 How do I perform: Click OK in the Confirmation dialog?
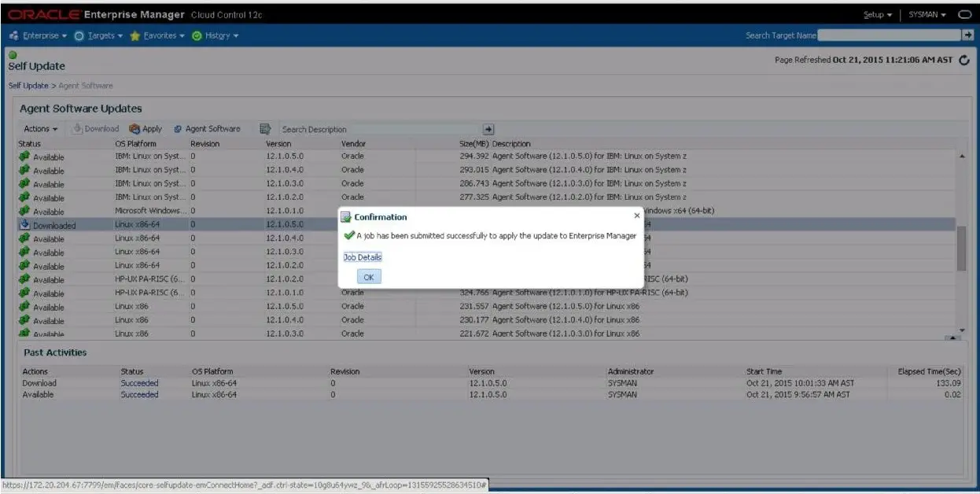point(368,277)
